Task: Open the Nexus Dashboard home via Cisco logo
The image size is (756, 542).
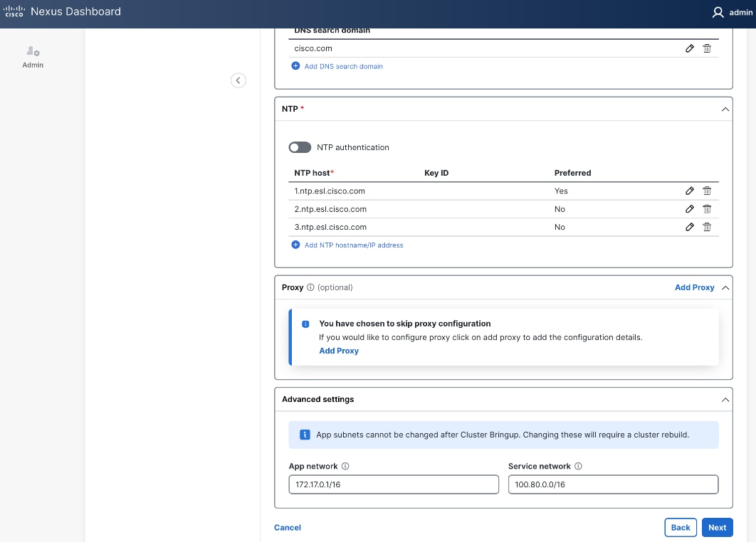Action: click(14, 11)
